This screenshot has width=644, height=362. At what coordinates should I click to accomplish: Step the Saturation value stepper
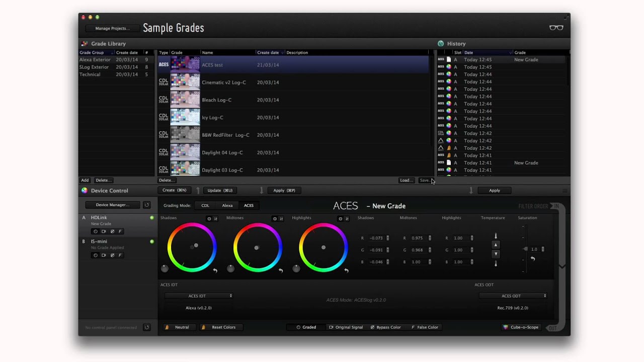pyautogui.click(x=542, y=249)
